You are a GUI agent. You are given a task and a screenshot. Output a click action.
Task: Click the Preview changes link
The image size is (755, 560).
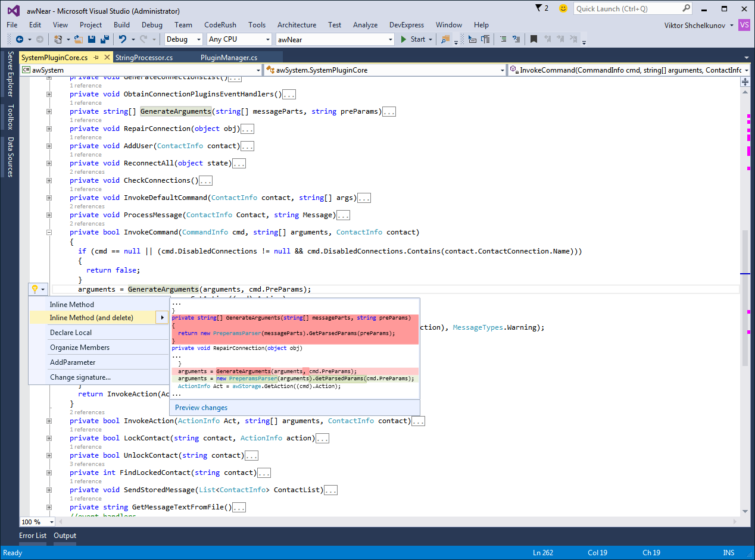tap(201, 408)
